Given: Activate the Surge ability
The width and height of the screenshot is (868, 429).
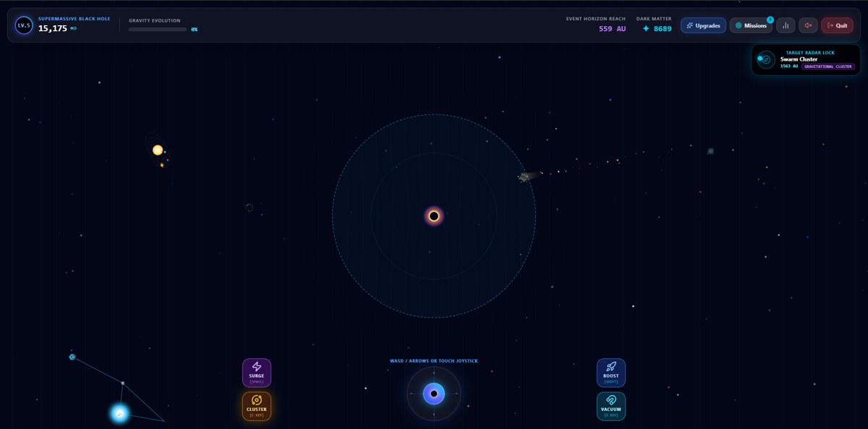Looking at the screenshot, I should click(x=257, y=373).
